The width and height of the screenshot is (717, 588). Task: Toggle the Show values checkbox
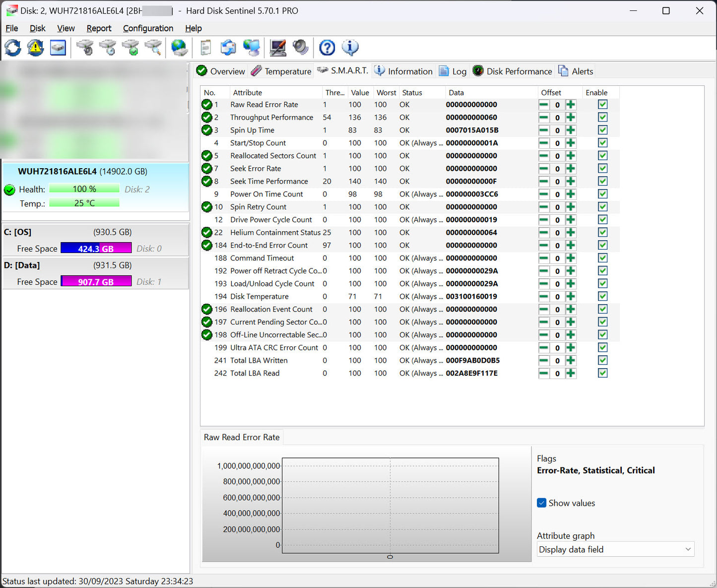542,503
